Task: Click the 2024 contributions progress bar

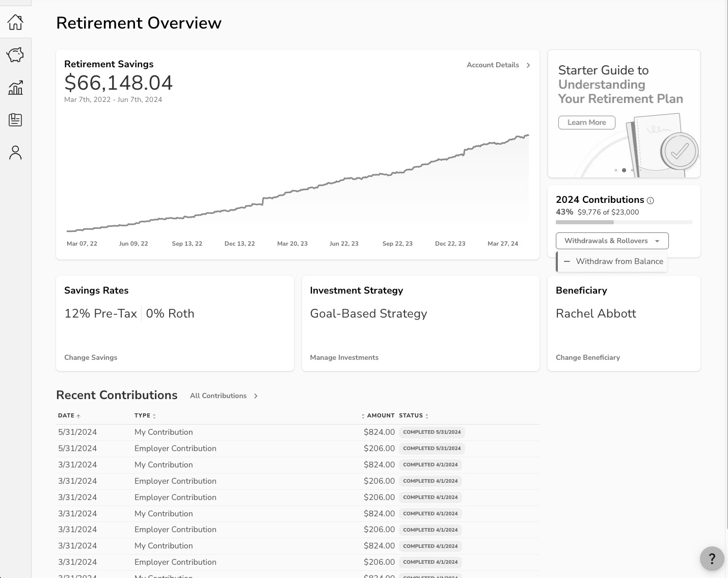Action: click(624, 222)
